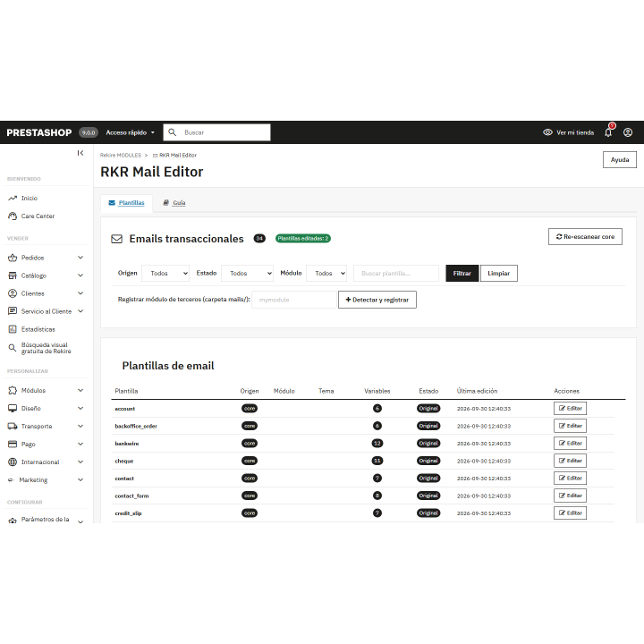Expand the Módulos menu chevron
This screenshot has height=644, width=644.
pos(80,390)
